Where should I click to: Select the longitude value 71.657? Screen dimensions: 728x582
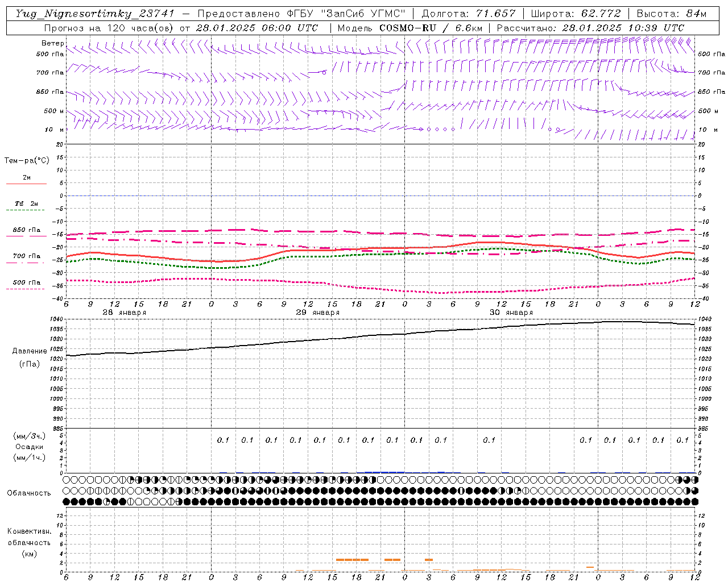(x=495, y=14)
